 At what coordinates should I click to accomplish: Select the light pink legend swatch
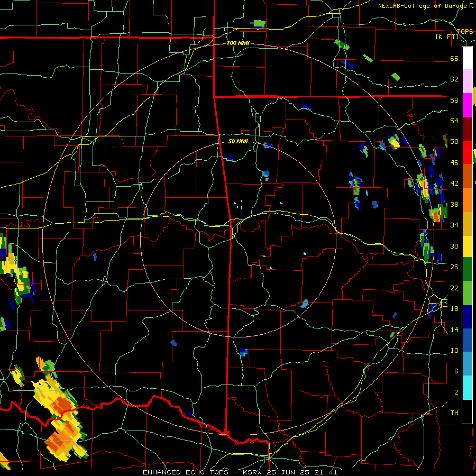click(467, 81)
